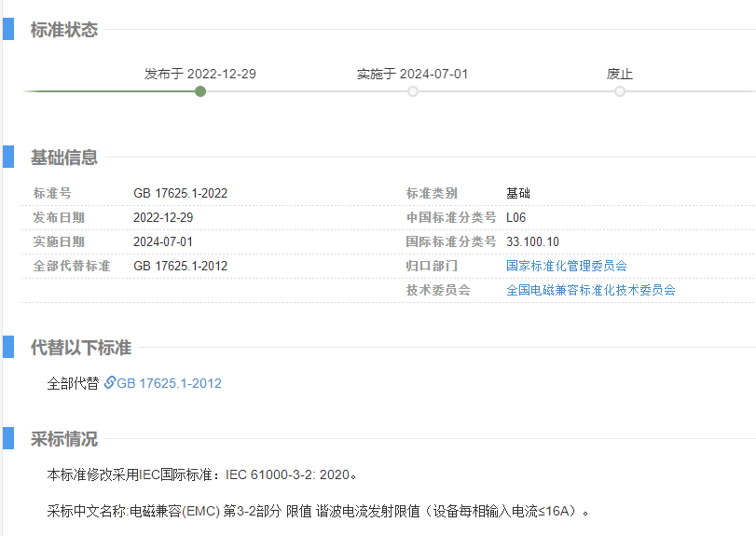This screenshot has width=756, height=536.
Task: Click the blue bar beside 代替以下标准 heading
Action: [x=7, y=348]
